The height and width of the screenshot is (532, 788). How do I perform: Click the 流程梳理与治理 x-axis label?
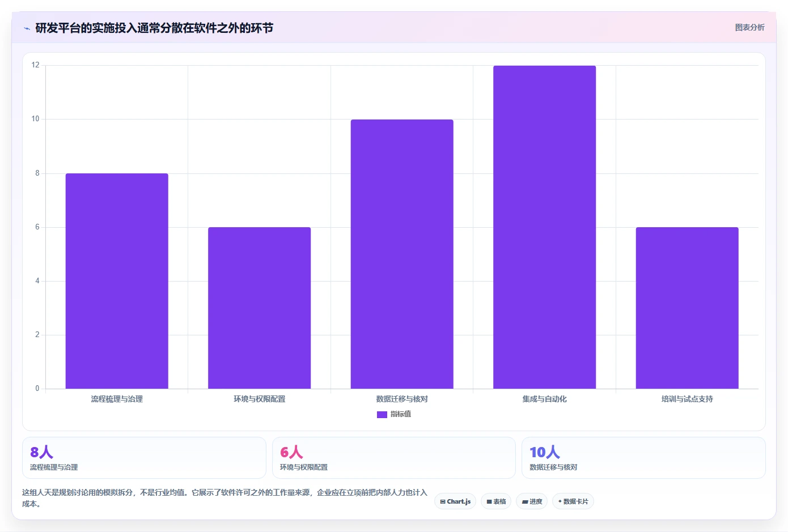(117, 399)
